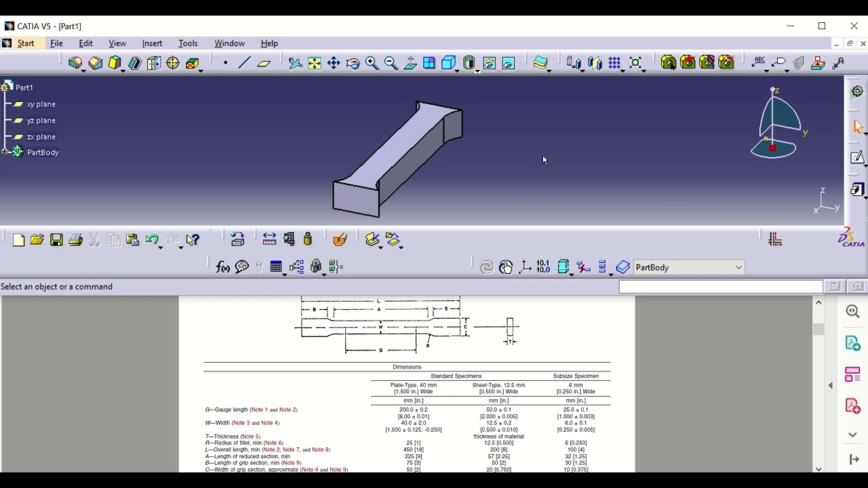This screenshot has height=488, width=868.
Task: Collapse the PDF side panel arrow
Action: click(830, 385)
